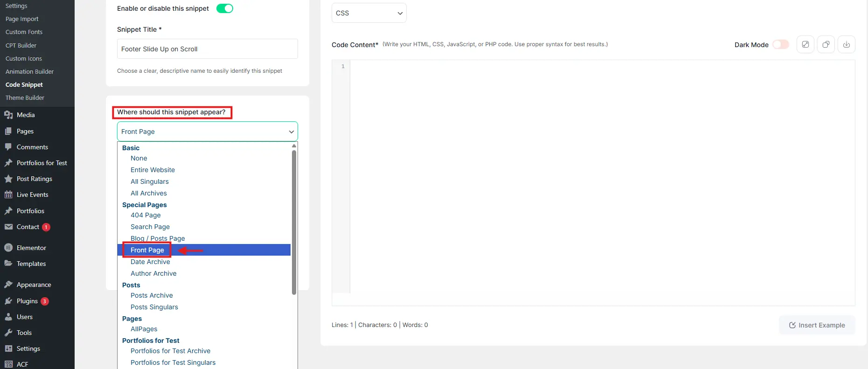Image resolution: width=868 pixels, height=369 pixels.
Task: Click the Live Events calendar icon
Action: pyautogui.click(x=8, y=195)
